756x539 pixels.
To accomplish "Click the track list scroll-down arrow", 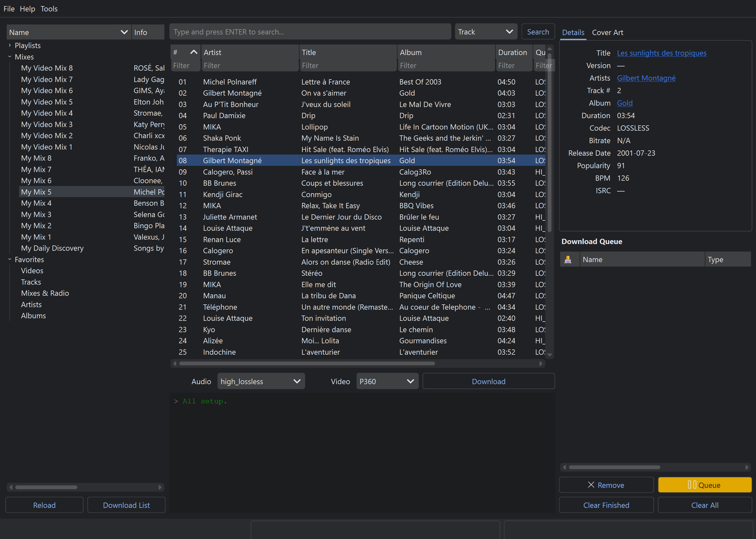I will pyautogui.click(x=550, y=354).
